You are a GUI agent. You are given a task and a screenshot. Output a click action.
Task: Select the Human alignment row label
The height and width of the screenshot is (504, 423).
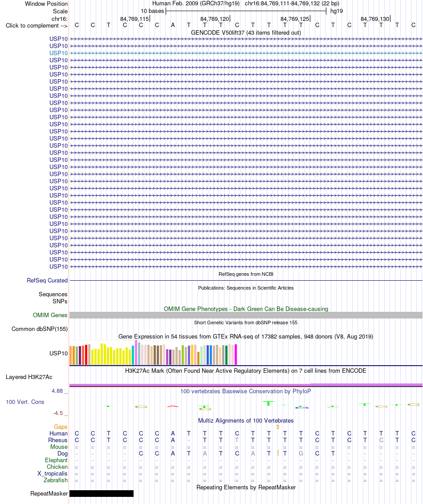tap(58, 433)
